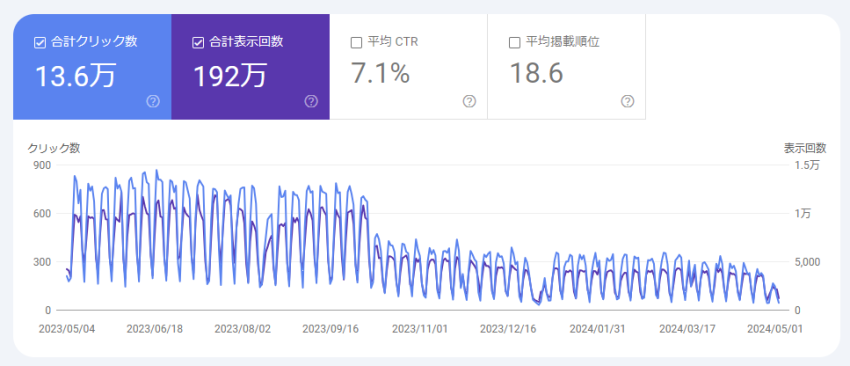Click the 900 value on the clicks axis
Screen dimensions: 850x366
pyautogui.click(x=42, y=165)
